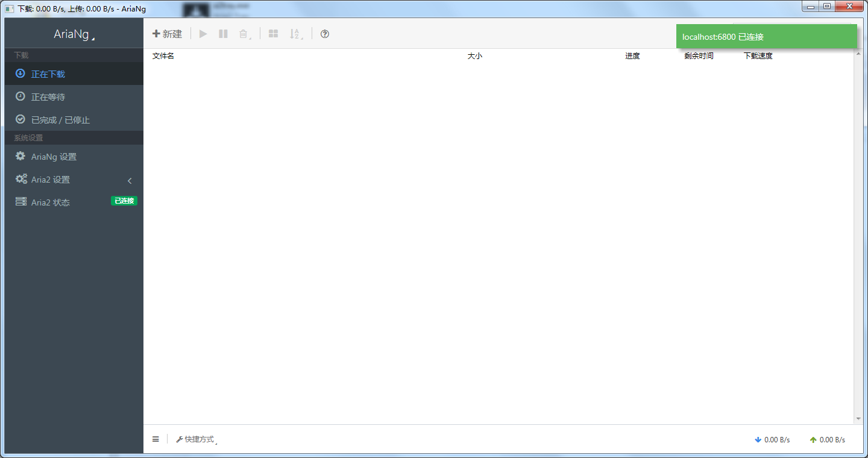The height and width of the screenshot is (458, 868).
Task: Open the 快捷方式 shortcuts menu
Action: click(196, 439)
